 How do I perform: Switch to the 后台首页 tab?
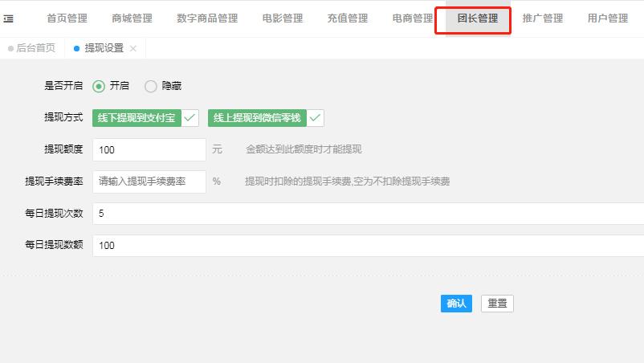pos(32,48)
